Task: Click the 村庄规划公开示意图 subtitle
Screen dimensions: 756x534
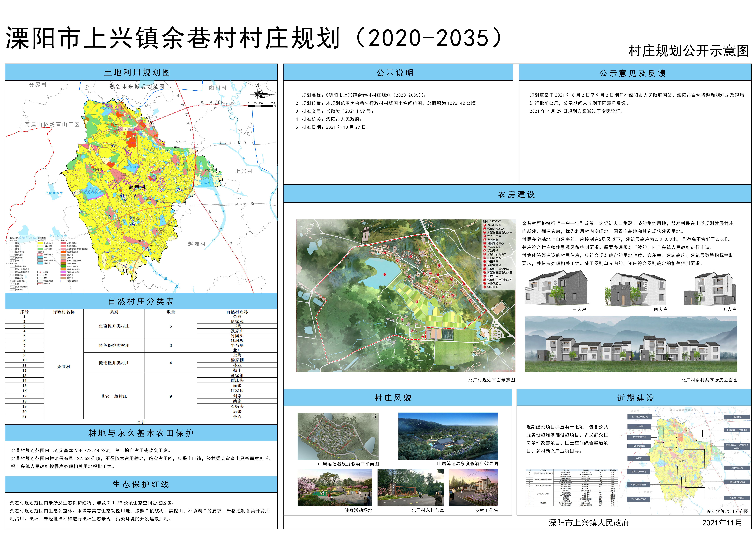Action: point(689,51)
